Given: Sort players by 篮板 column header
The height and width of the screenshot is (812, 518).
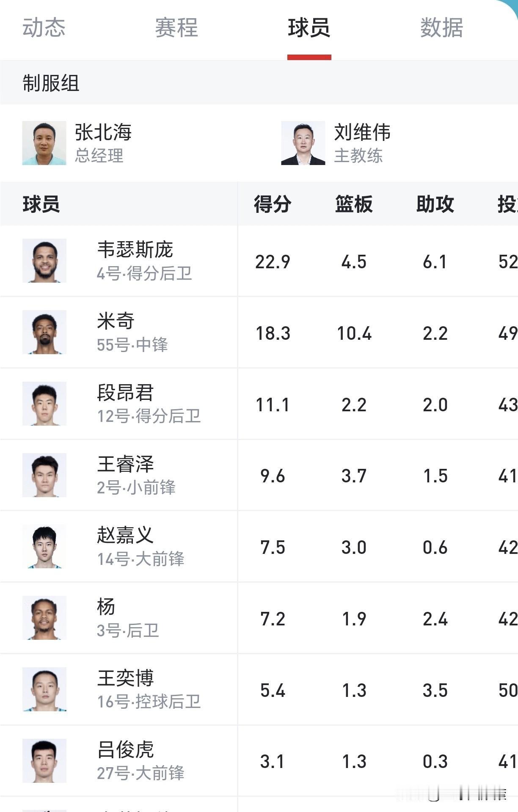Looking at the screenshot, I should pyautogui.click(x=354, y=204).
